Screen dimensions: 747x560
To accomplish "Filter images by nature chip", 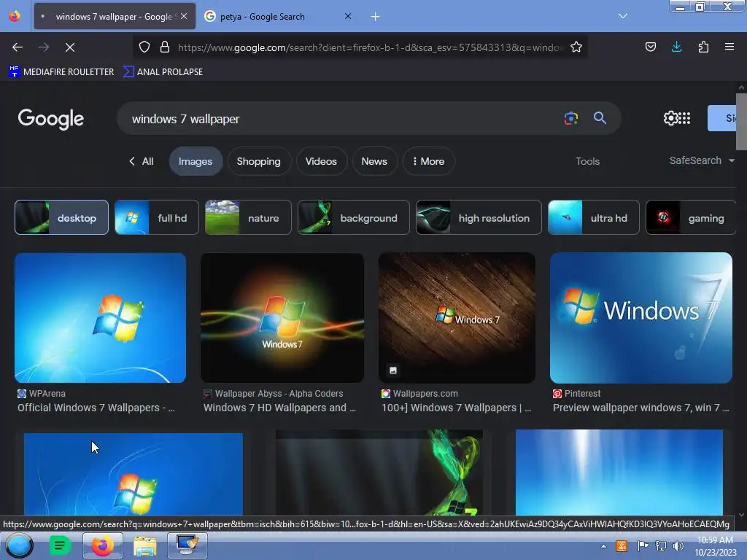I will point(248,217).
